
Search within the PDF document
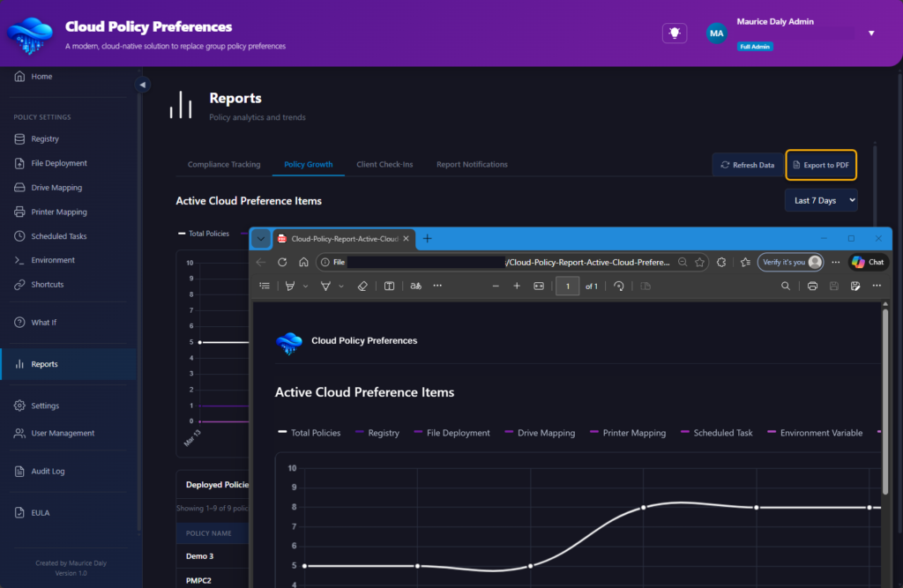[x=786, y=287]
